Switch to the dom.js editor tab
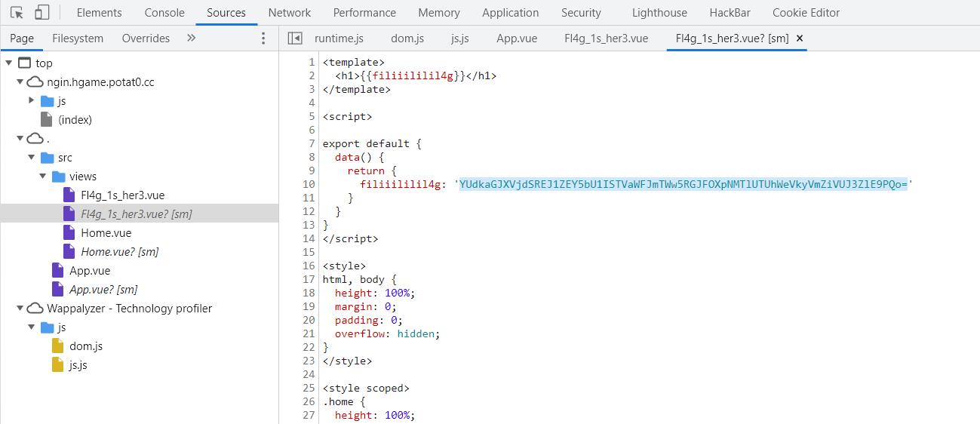 pyautogui.click(x=407, y=38)
